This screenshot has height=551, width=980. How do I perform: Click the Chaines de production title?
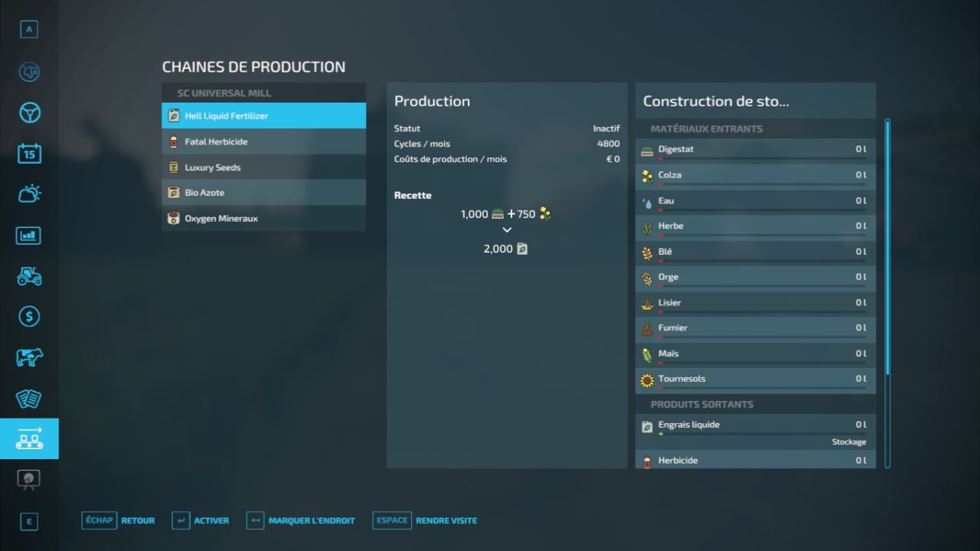(x=253, y=67)
